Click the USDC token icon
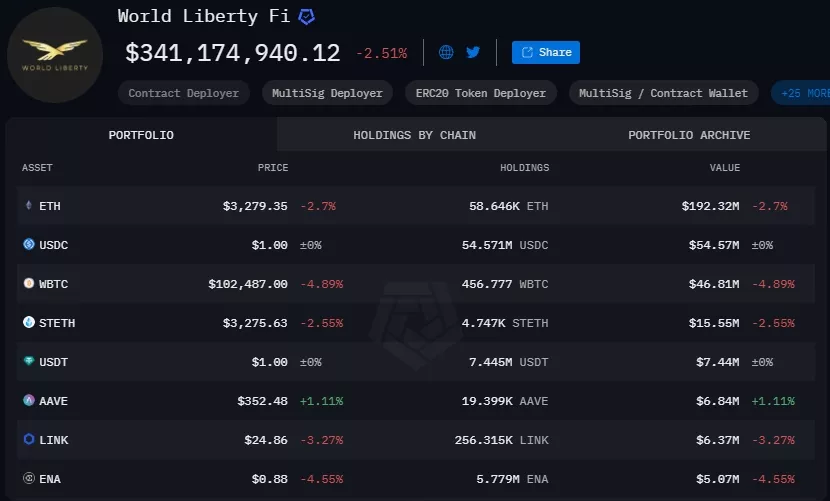Viewport: 830px width, 501px height. click(29, 244)
